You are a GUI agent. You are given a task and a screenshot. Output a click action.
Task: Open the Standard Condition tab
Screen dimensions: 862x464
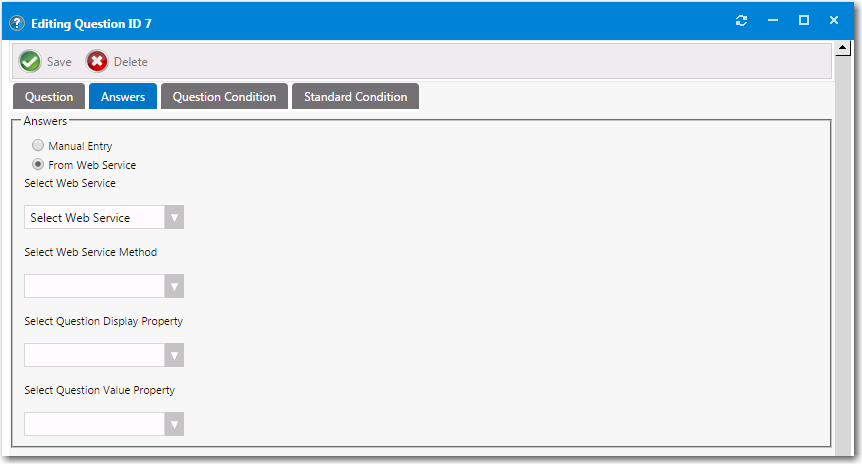tap(355, 97)
